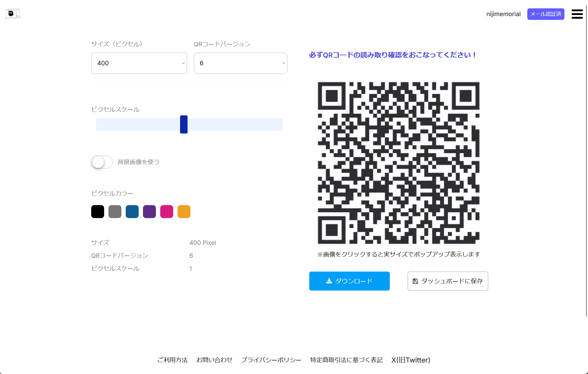
Task: Click the メール認証済 badge
Action: tap(546, 14)
